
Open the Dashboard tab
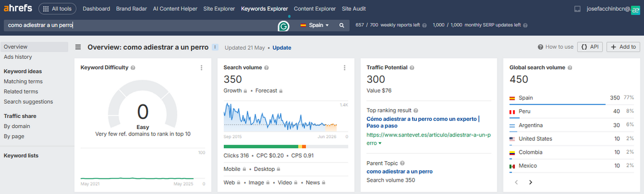point(97,9)
